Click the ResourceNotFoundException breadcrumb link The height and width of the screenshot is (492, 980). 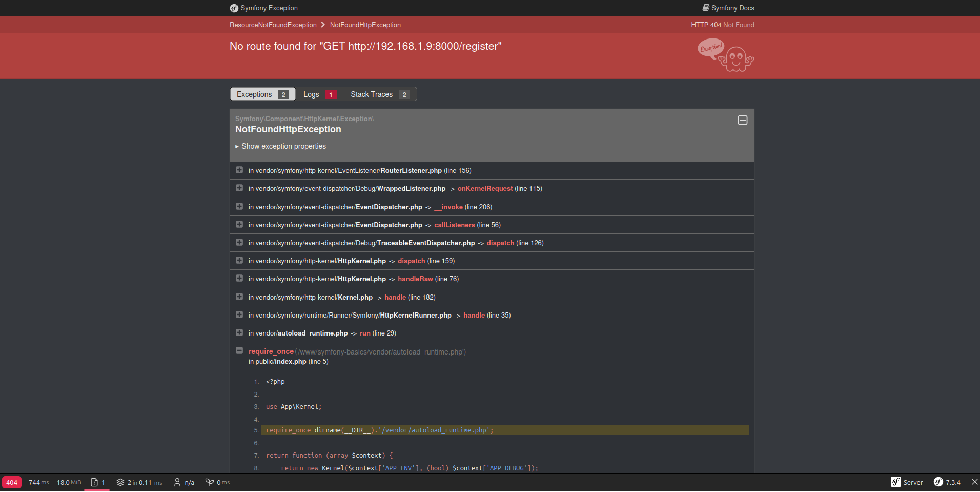pyautogui.click(x=273, y=25)
